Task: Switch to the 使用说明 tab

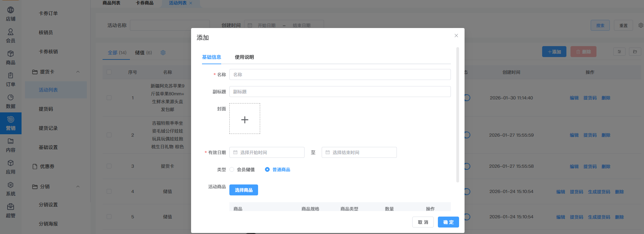Action: (x=244, y=57)
